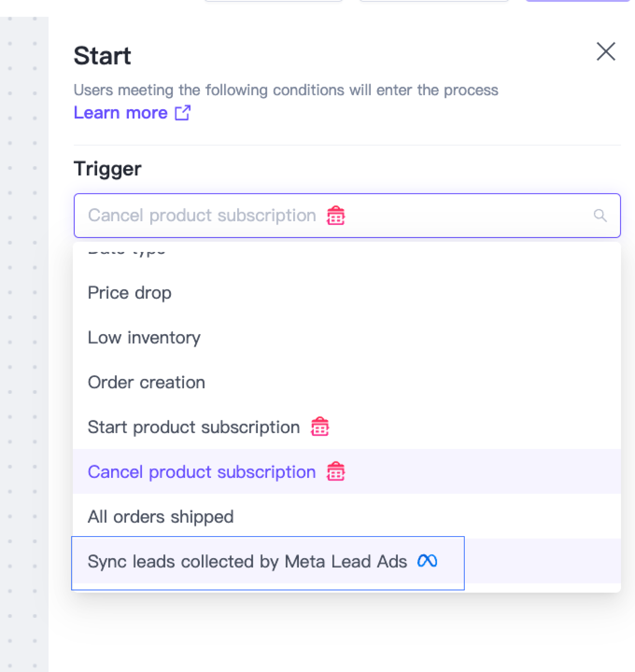The width and height of the screenshot is (635, 672).
Task: Click the Start panel heading
Action: pyautogui.click(x=102, y=56)
